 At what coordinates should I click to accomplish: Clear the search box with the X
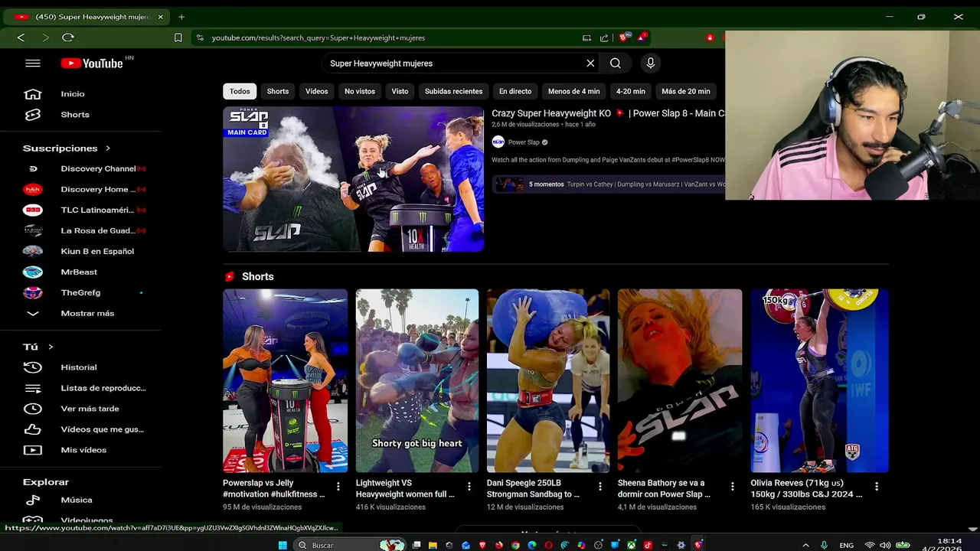(590, 64)
